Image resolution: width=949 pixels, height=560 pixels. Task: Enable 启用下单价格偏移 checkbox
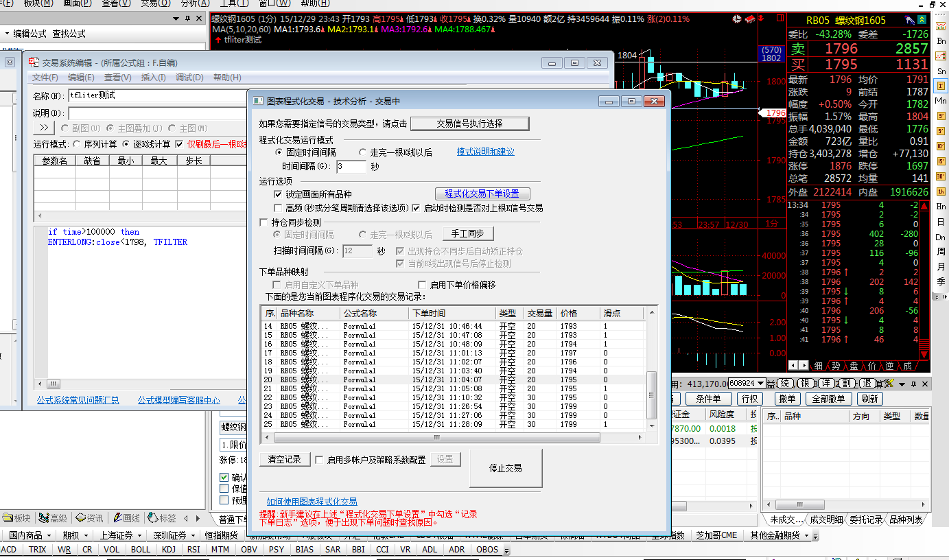coord(423,285)
